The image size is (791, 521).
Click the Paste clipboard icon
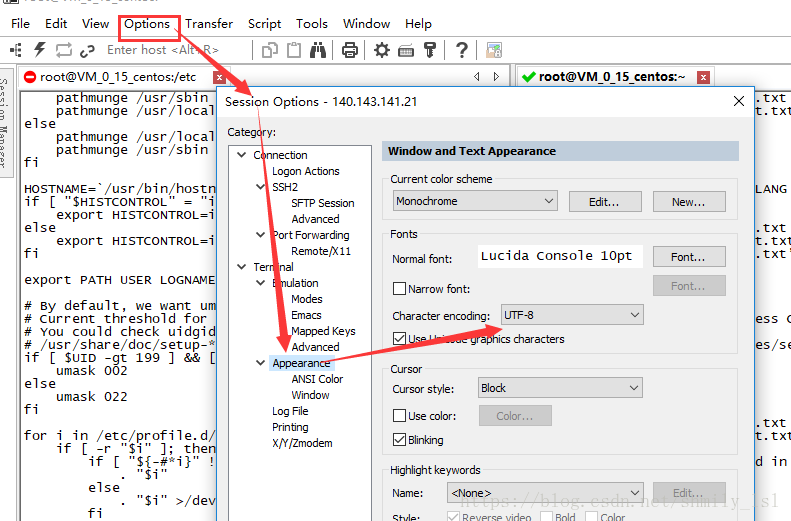pos(294,50)
